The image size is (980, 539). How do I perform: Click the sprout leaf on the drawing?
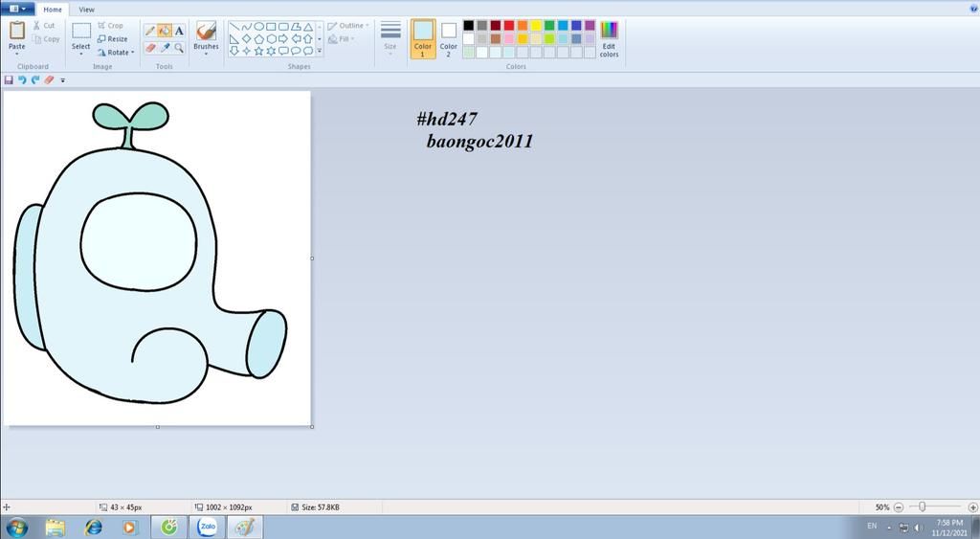[x=130, y=118]
